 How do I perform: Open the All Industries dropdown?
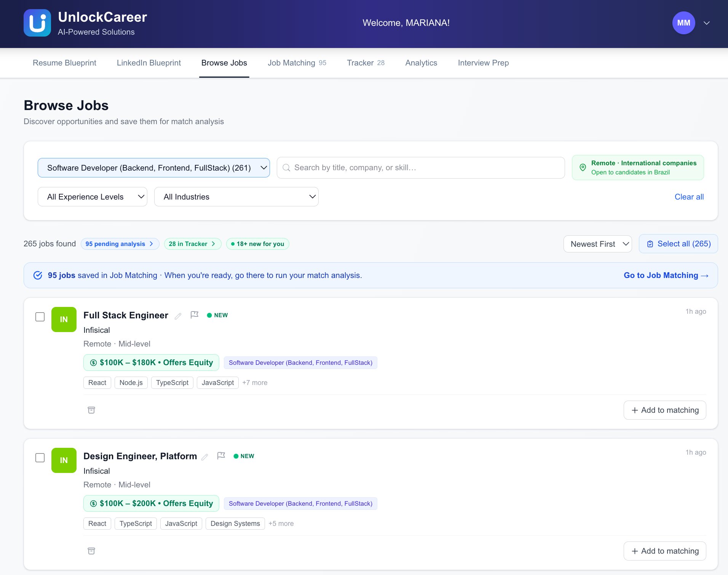(x=236, y=197)
